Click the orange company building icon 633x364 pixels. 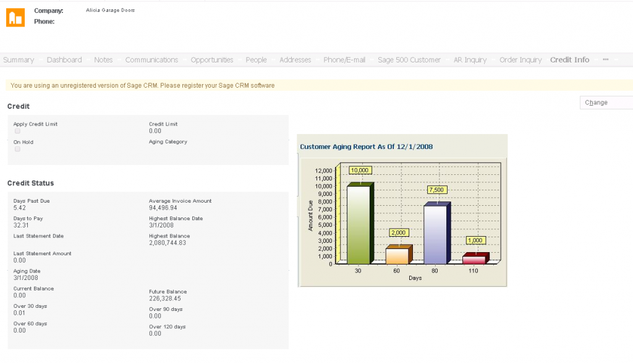click(15, 17)
